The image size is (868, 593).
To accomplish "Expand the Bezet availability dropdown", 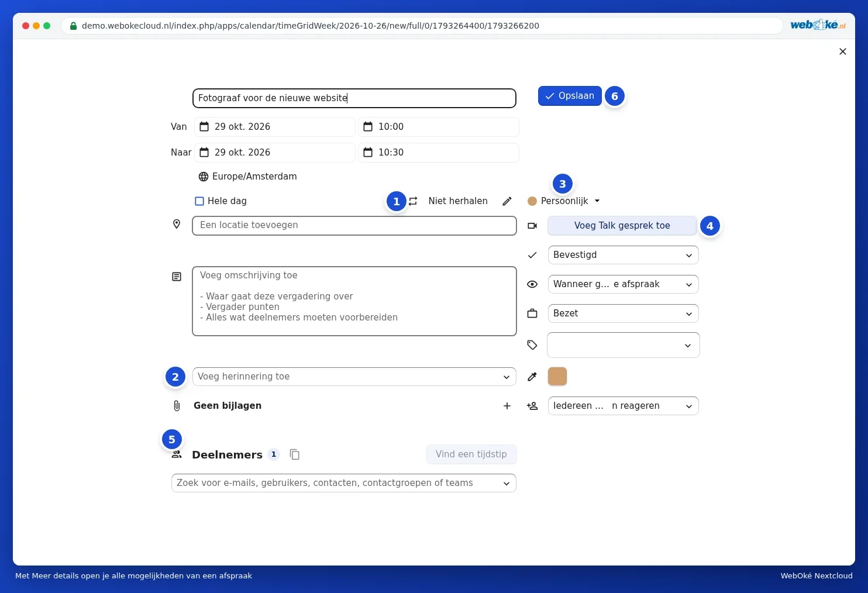I will click(x=624, y=313).
